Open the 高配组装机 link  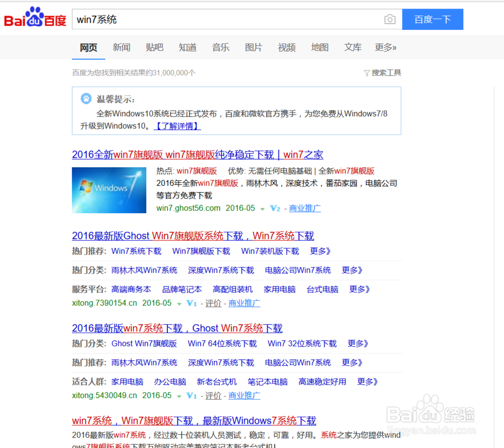point(233,290)
